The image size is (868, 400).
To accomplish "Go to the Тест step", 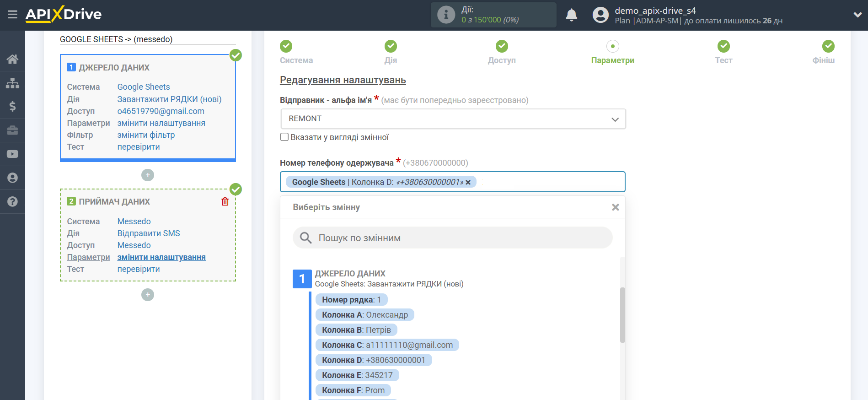I will [x=723, y=53].
